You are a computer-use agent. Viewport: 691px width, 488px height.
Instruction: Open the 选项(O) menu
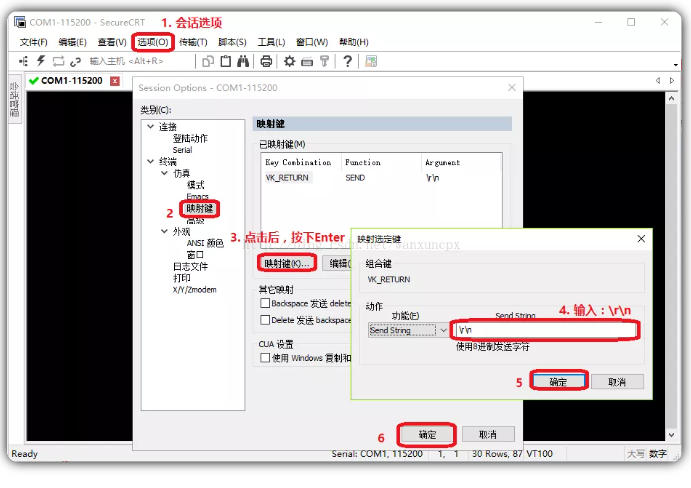coord(153,42)
